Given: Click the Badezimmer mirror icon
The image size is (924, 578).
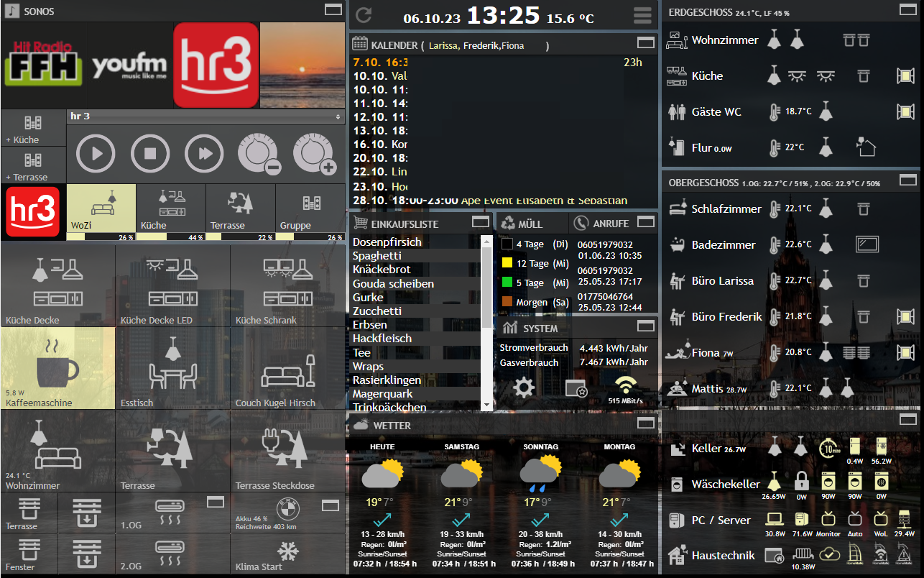Looking at the screenshot, I should click(867, 244).
